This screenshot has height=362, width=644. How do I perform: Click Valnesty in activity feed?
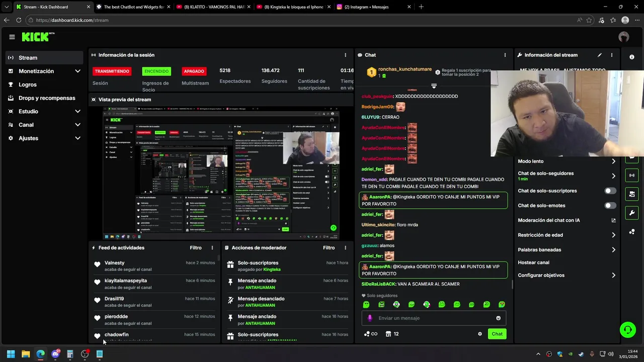(x=114, y=263)
